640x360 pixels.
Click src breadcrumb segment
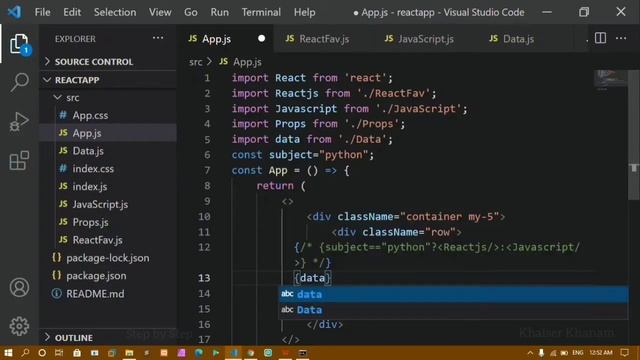pyautogui.click(x=196, y=62)
